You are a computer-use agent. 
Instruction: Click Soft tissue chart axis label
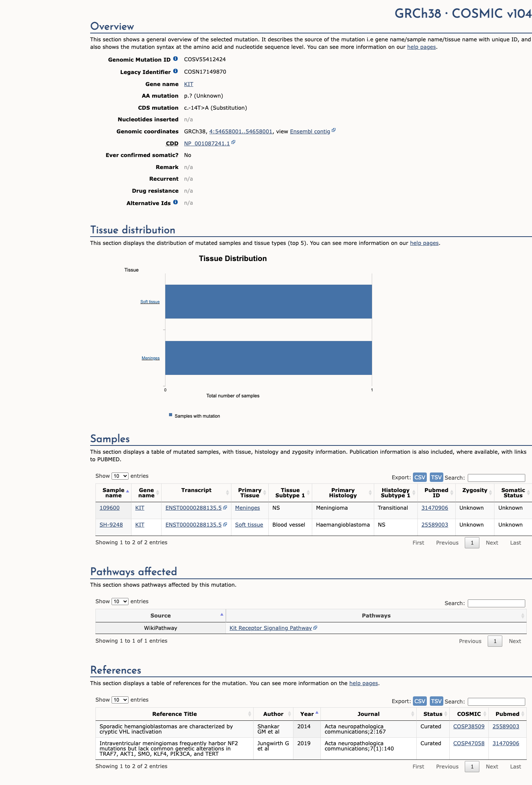[x=150, y=302]
